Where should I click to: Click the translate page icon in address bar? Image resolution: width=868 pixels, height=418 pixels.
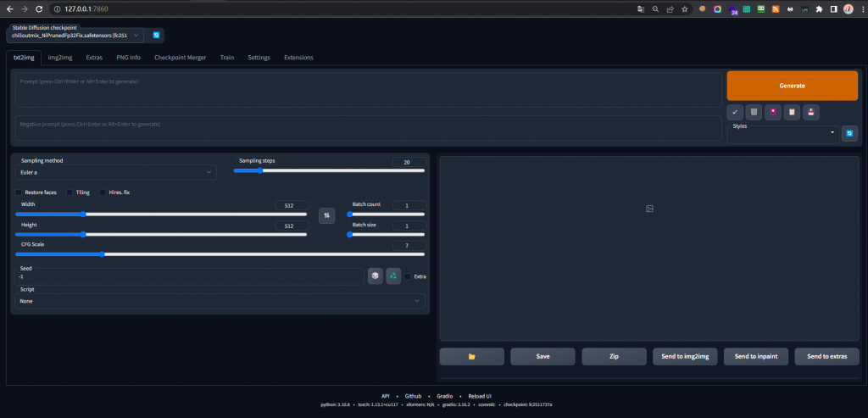coord(641,8)
